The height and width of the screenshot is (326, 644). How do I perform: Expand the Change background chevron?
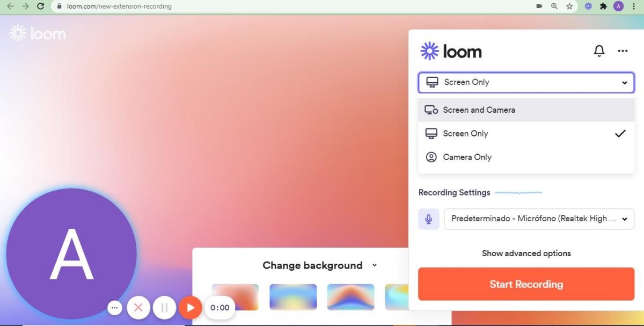[375, 265]
